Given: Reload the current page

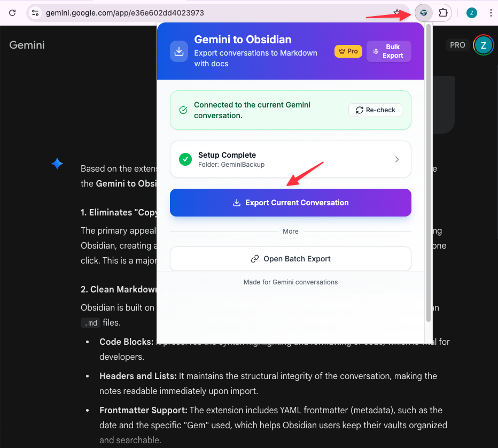Looking at the screenshot, I should 12,13.
